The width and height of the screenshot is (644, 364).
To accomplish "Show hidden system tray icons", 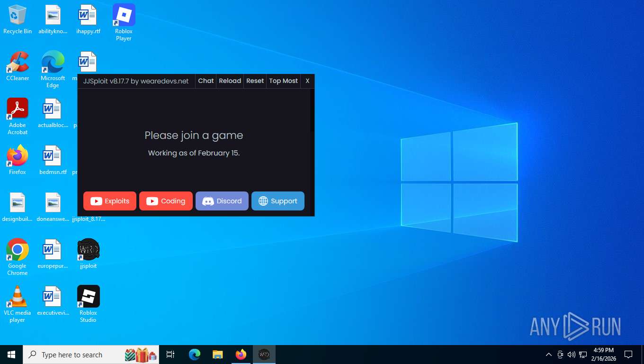I will (x=549, y=355).
